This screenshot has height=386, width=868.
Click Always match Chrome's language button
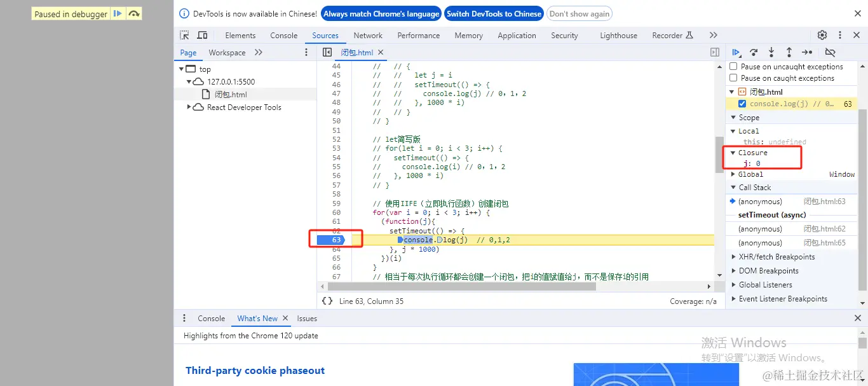click(x=381, y=13)
